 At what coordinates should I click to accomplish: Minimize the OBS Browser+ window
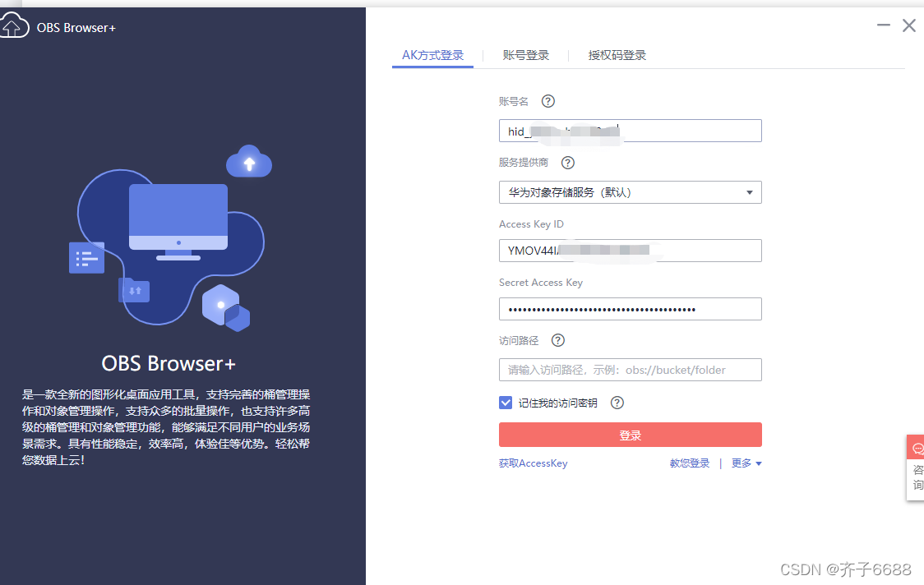884,25
